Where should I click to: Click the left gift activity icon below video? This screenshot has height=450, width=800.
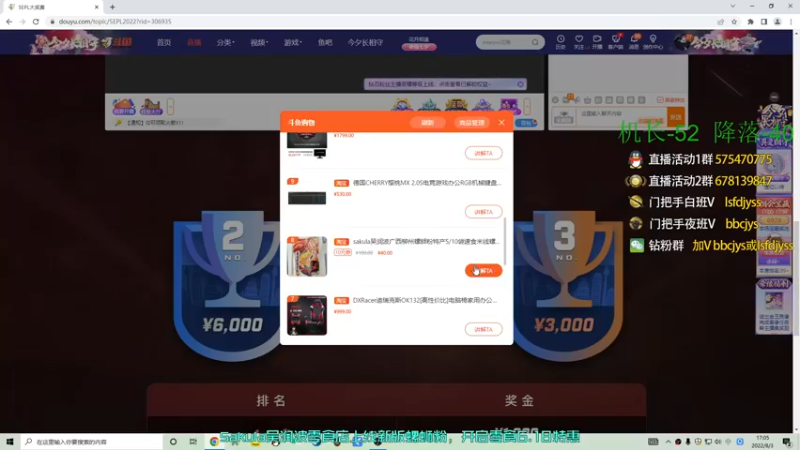click(x=124, y=106)
